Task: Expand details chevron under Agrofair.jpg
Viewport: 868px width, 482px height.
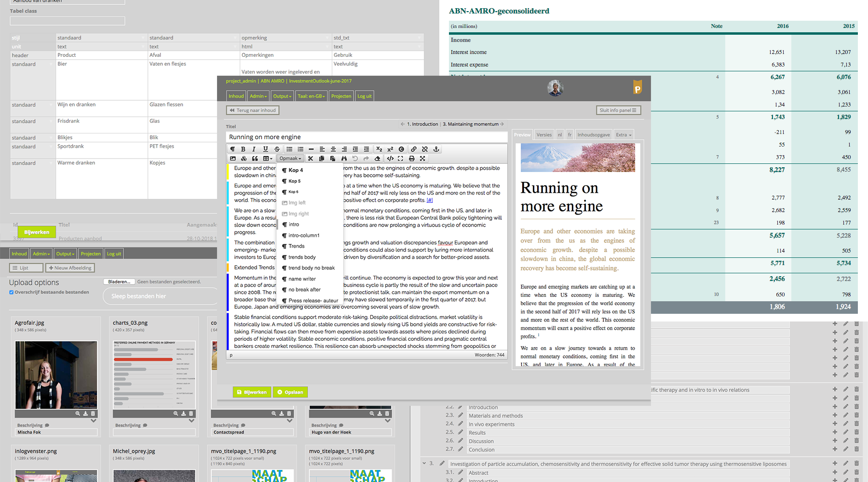Action: 94,421
